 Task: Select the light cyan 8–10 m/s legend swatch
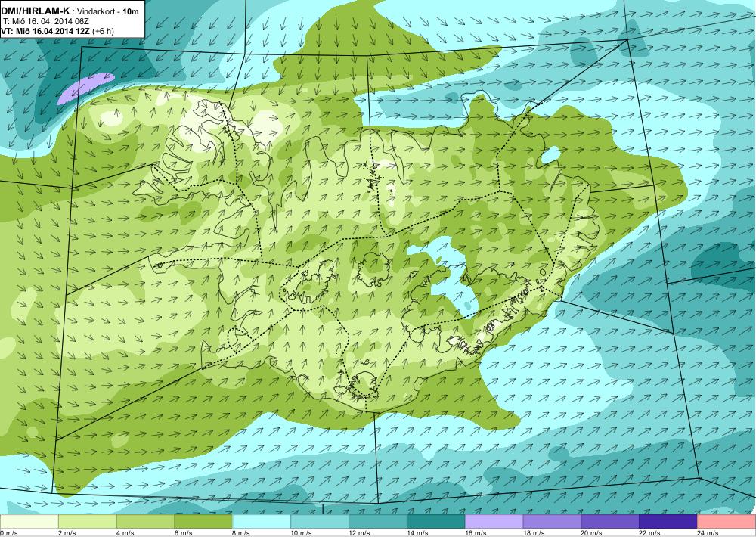coord(262,522)
